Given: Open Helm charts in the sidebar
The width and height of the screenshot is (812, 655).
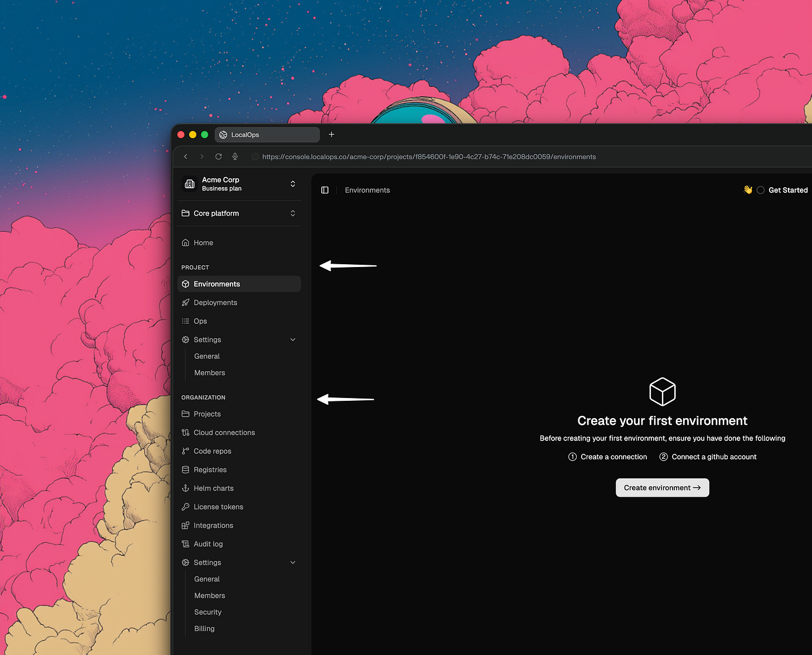Looking at the screenshot, I should (x=239, y=488).
